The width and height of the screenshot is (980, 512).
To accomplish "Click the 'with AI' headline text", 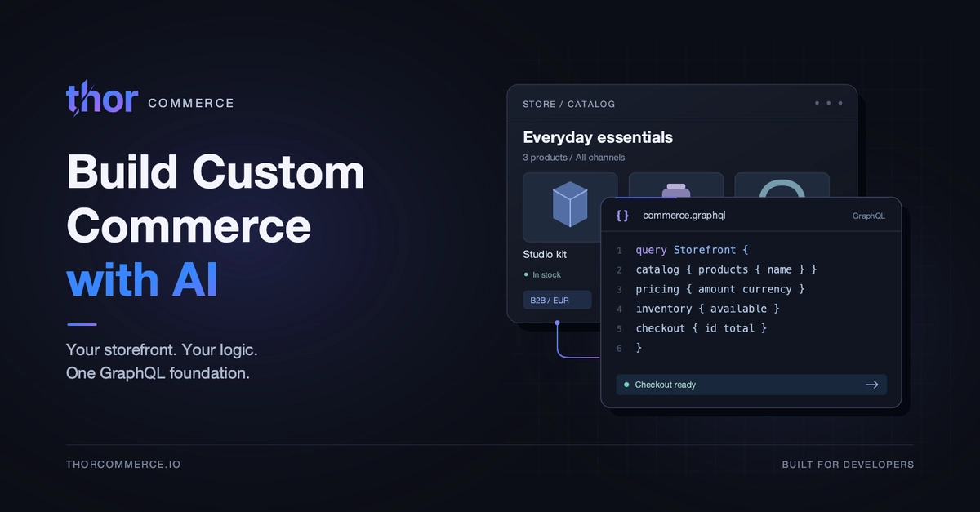I will [142, 278].
